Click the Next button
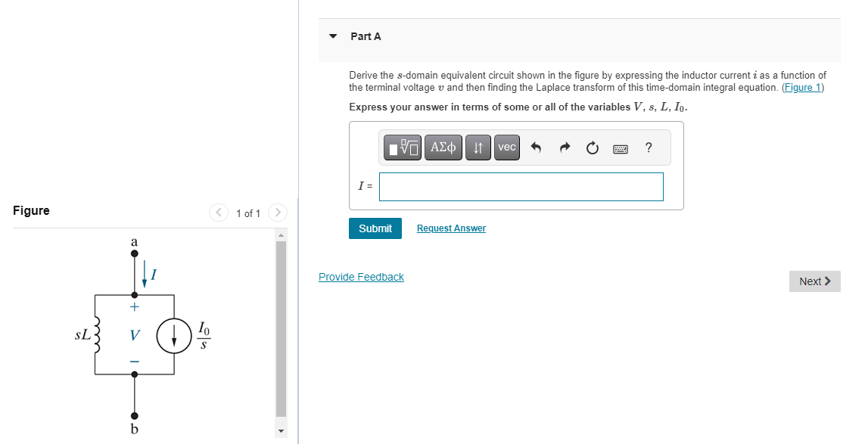The image size is (868, 444). click(814, 281)
